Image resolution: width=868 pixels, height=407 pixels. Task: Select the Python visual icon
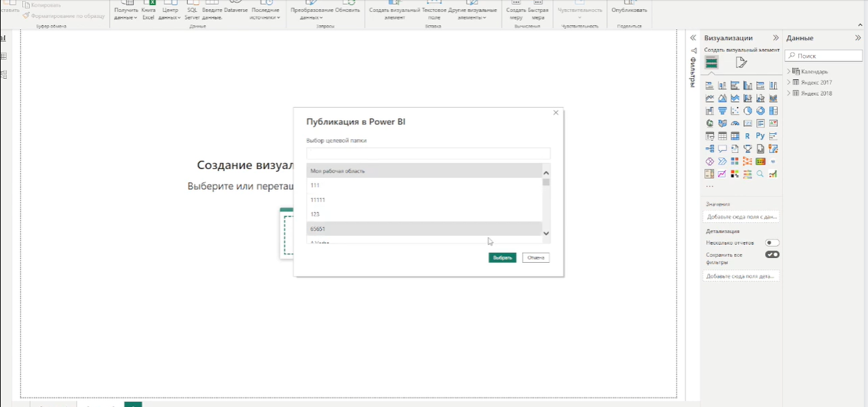761,135
